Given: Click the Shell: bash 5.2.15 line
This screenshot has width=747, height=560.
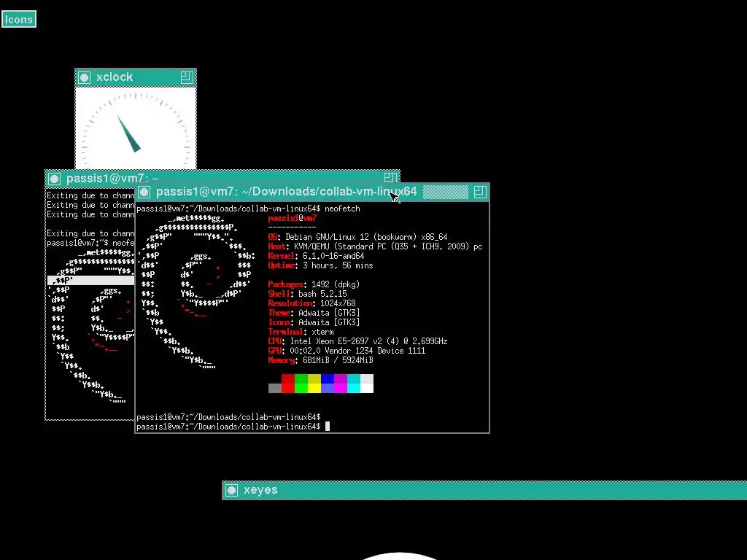Looking at the screenshot, I should [307, 294].
